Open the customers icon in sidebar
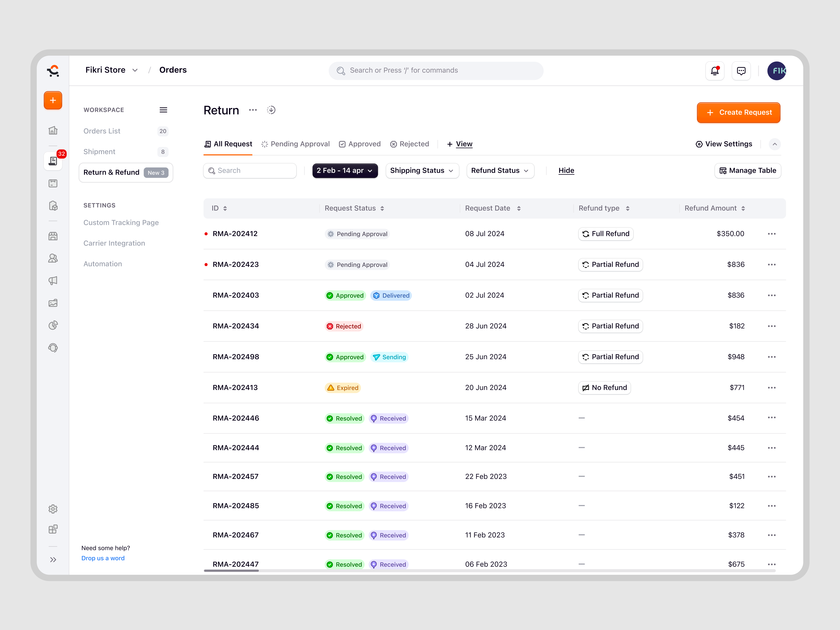Viewport: 840px width, 630px height. click(53, 258)
